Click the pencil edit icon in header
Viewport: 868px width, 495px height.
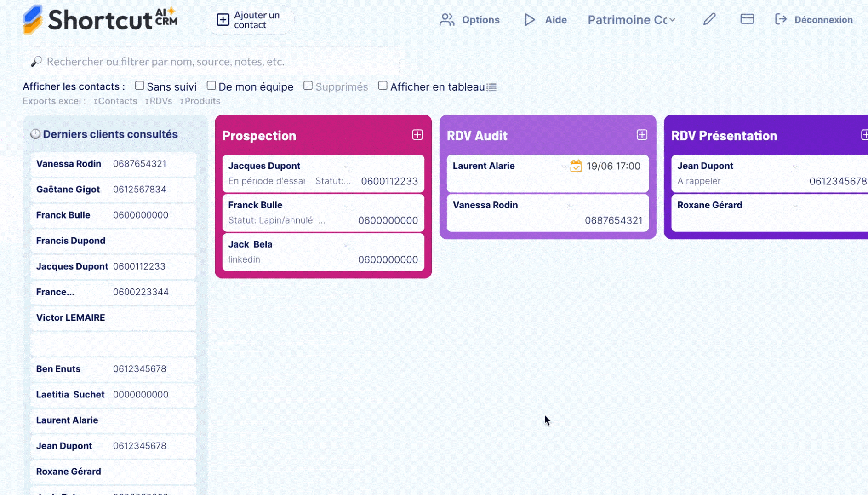(x=709, y=19)
